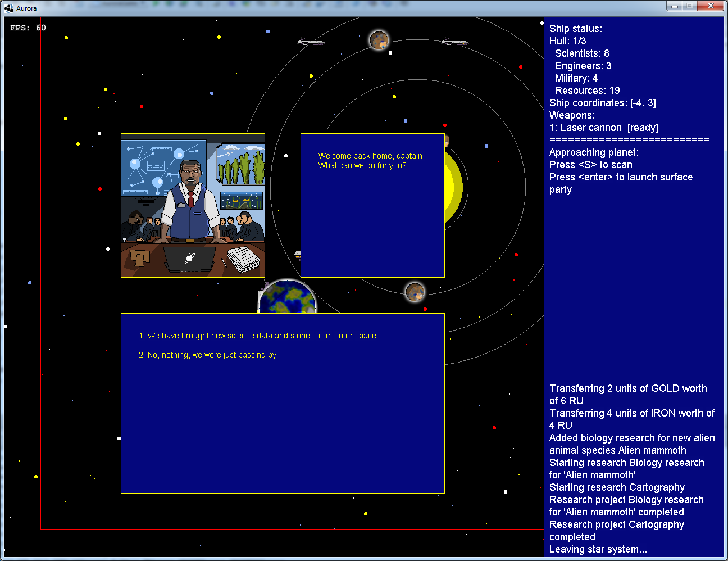
Task: Choose dialog option 1 about new science data
Action: pyautogui.click(x=257, y=336)
